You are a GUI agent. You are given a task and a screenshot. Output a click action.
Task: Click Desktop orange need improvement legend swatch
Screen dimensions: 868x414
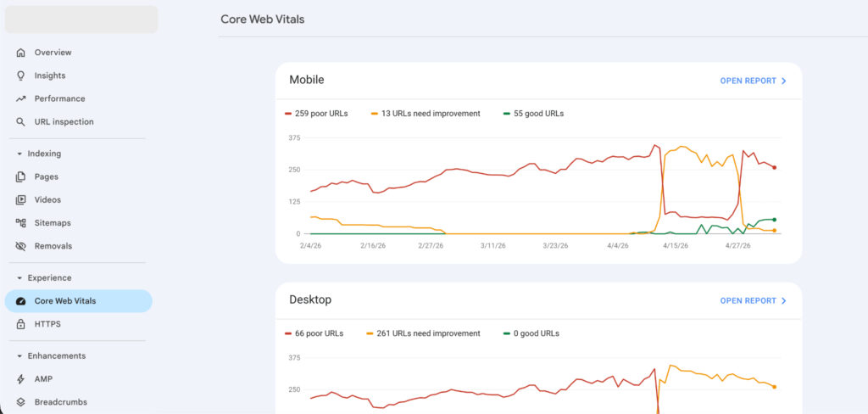(x=370, y=333)
